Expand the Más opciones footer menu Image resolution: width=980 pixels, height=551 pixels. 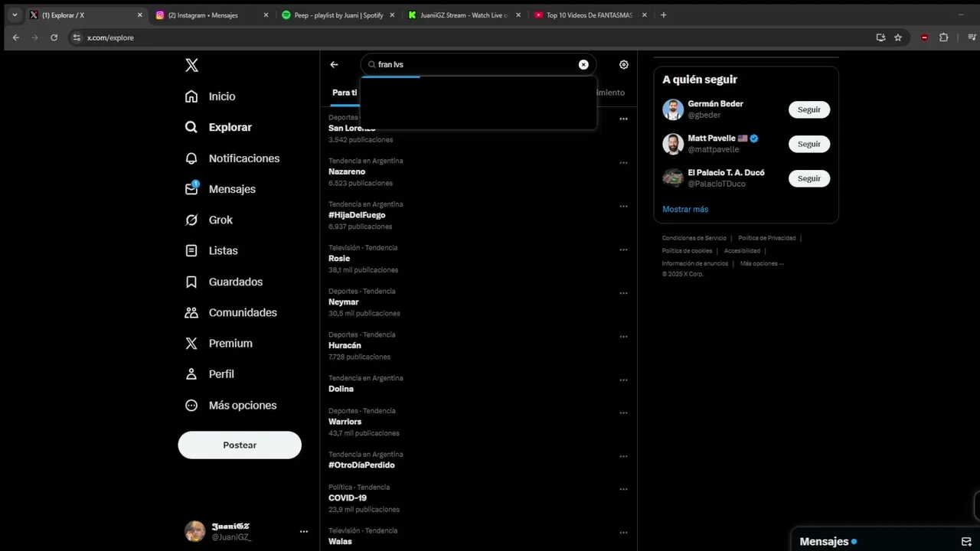[x=762, y=263]
